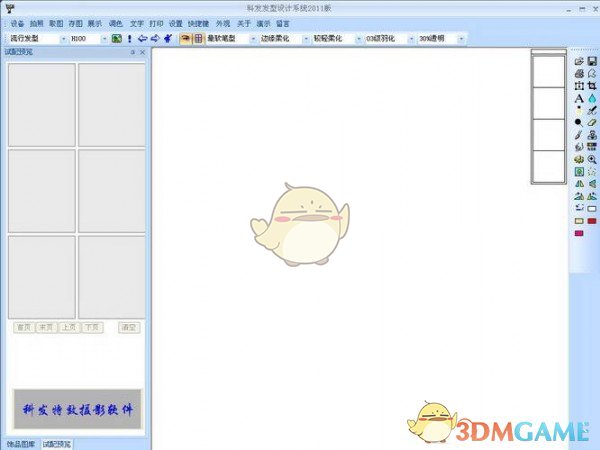
Task: Pick the red color swatch
Action: (x=592, y=221)
